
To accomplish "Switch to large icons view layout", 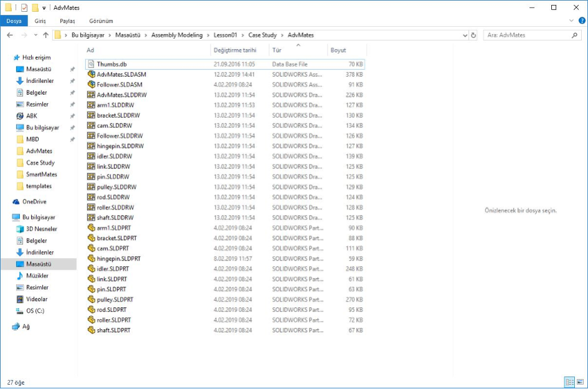I will (x=580, y=382).
